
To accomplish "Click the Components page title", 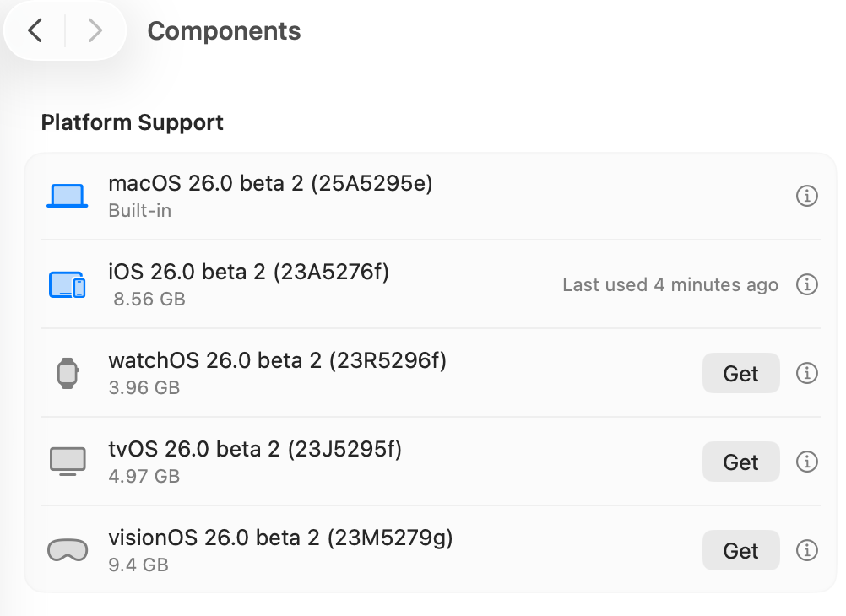I will (x=224, y=31).
